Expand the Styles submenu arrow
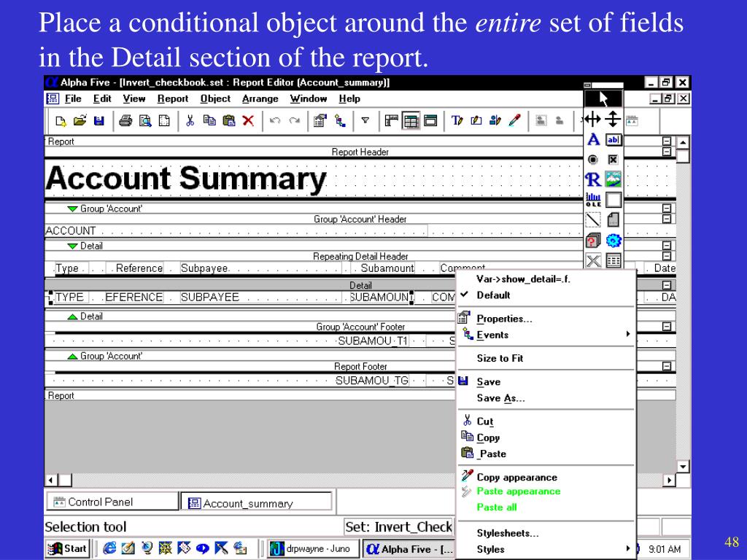This screenshot has height=560, width=747. tap(628, 548)
